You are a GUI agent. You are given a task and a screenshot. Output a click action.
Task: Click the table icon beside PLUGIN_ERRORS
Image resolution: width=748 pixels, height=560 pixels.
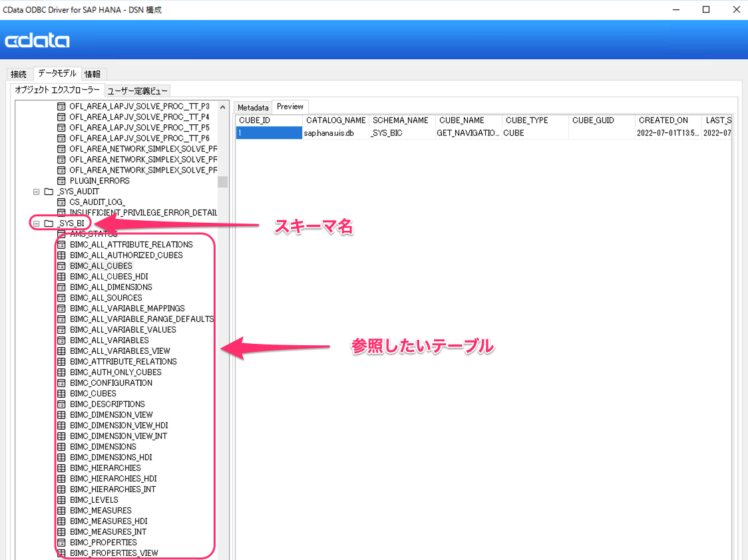point(61,181)
